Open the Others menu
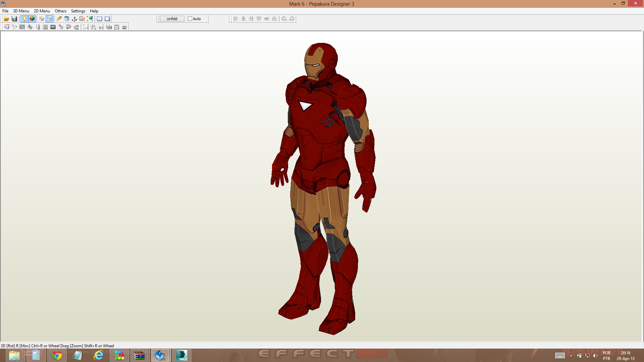 60,11
